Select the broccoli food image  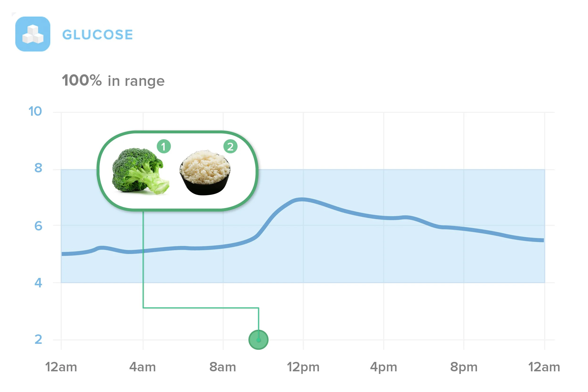click(141, 171)
